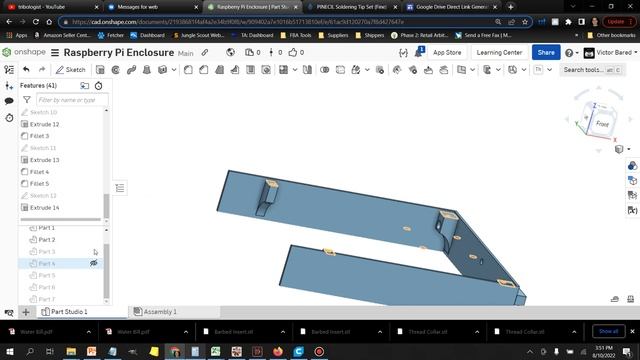This screenshot has height=360, width=640.
Task: Toggle Part 4 visibility eye icon
Action: pyautogui.click(x=94, y=263)
